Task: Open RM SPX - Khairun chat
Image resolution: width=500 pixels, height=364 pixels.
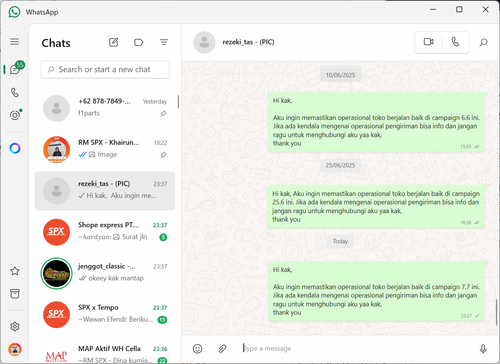Action: pos(105,150)
